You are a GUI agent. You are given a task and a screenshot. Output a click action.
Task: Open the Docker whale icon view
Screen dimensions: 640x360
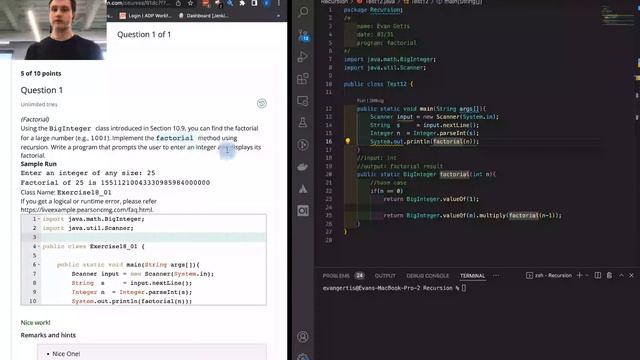(303, 167)
